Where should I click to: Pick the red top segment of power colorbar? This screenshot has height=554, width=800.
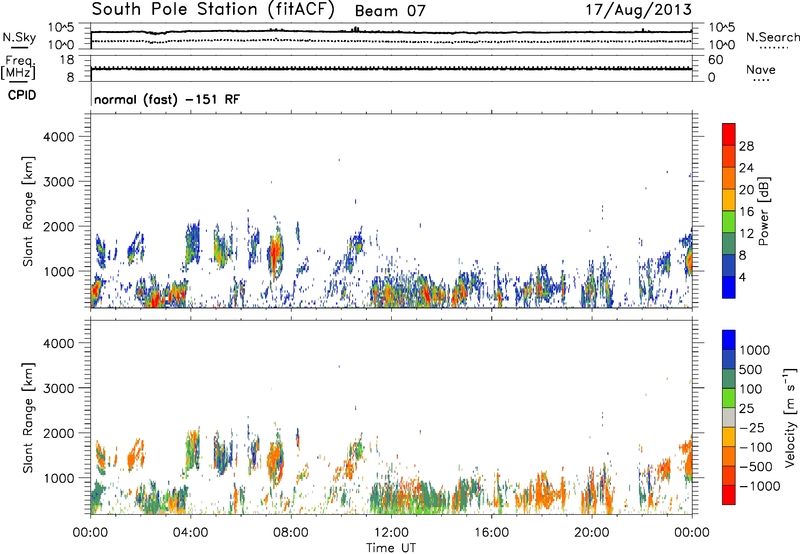pyautogui.click(x=729, y=134)
